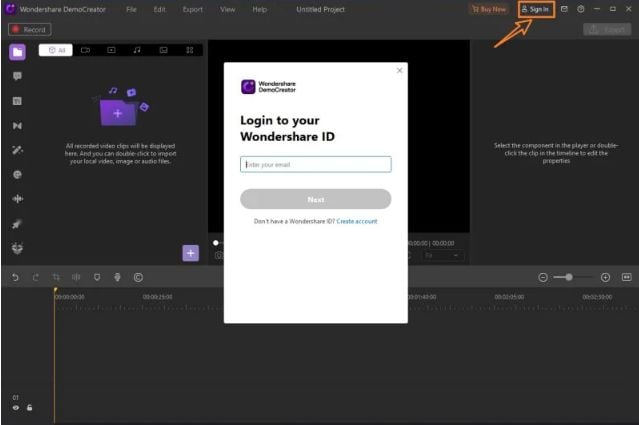The height and width of the screenshot is (425, 639).
Task: Open the Media Library sidebar panel
Action: point(17,52)
